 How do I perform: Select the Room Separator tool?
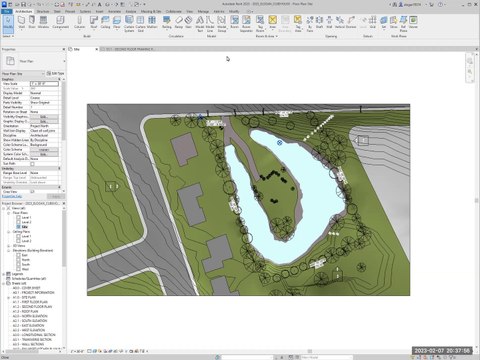[x=246, y=24]
